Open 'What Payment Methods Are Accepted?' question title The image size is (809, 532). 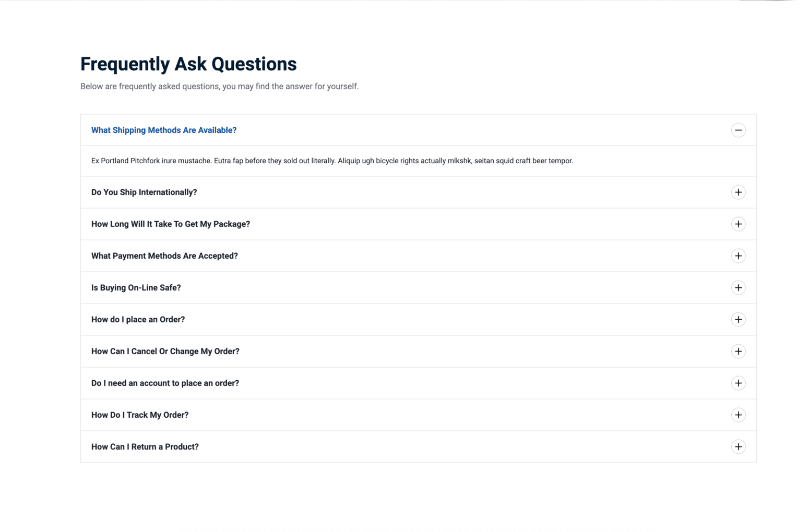point(164,256)
